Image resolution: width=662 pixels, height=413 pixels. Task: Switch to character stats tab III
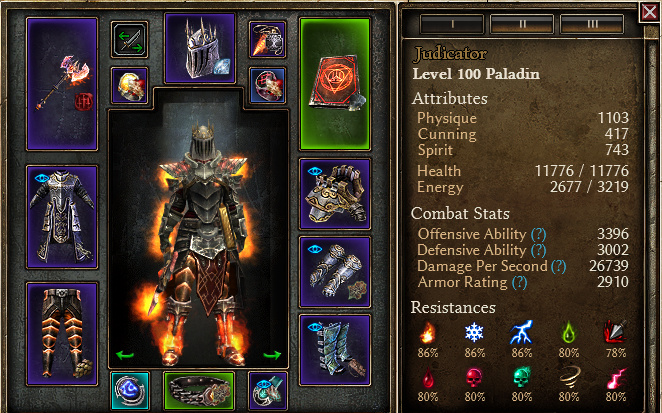[592, 24]
